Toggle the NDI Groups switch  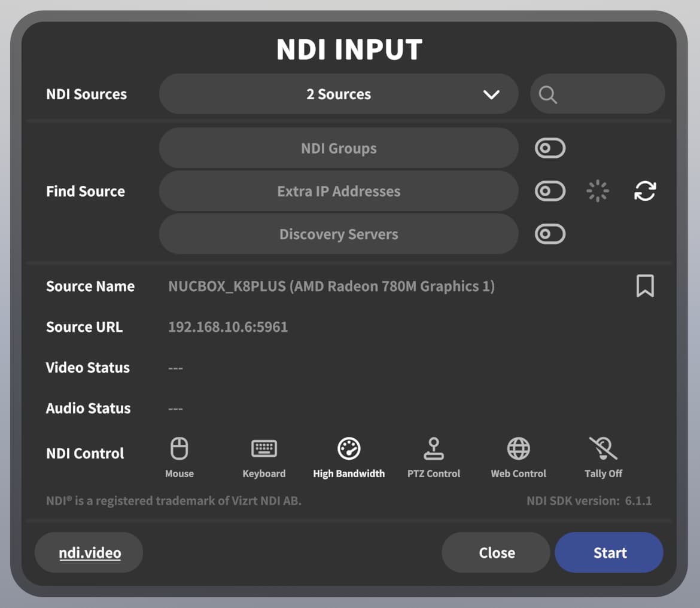coord(550,148)
